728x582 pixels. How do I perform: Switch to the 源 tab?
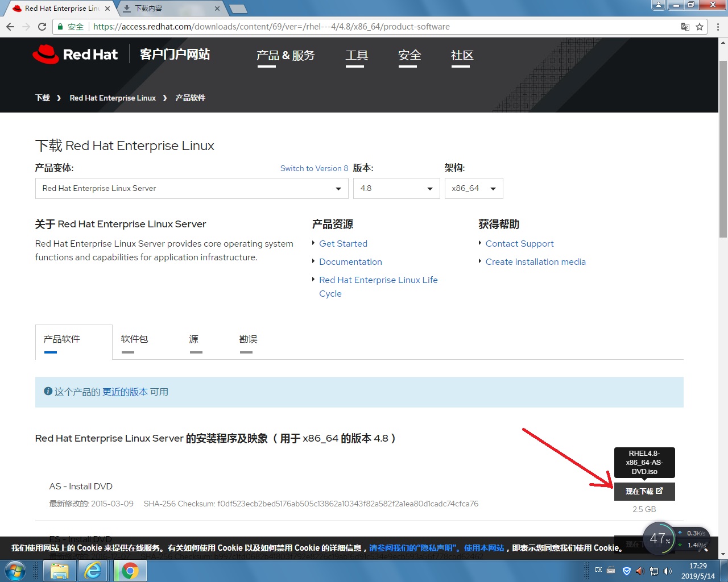(194, 339)
